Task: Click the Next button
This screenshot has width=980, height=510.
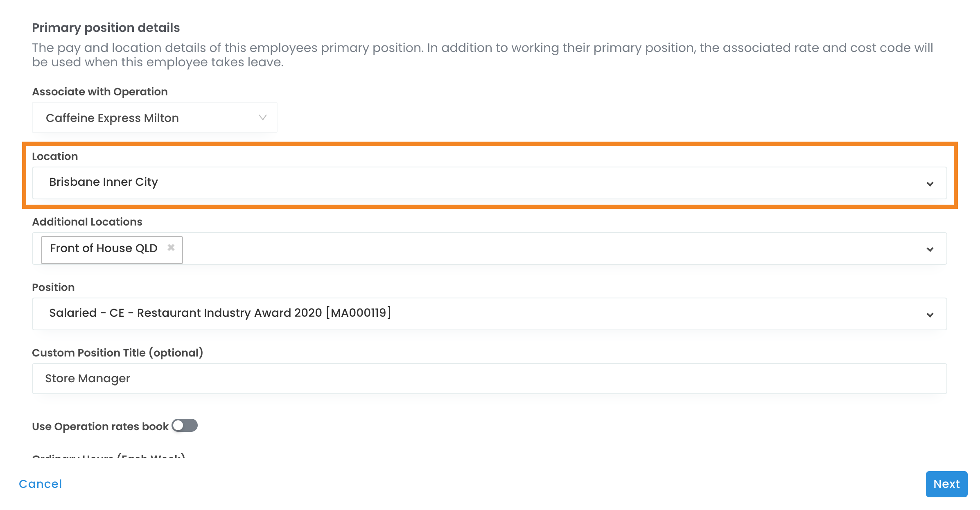Action: (946, 484)
